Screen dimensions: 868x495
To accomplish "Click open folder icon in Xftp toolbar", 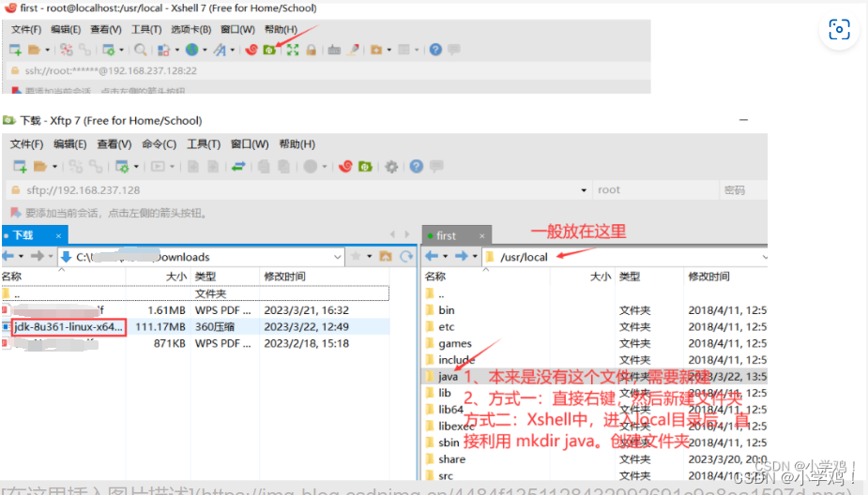I will [39, 167].
